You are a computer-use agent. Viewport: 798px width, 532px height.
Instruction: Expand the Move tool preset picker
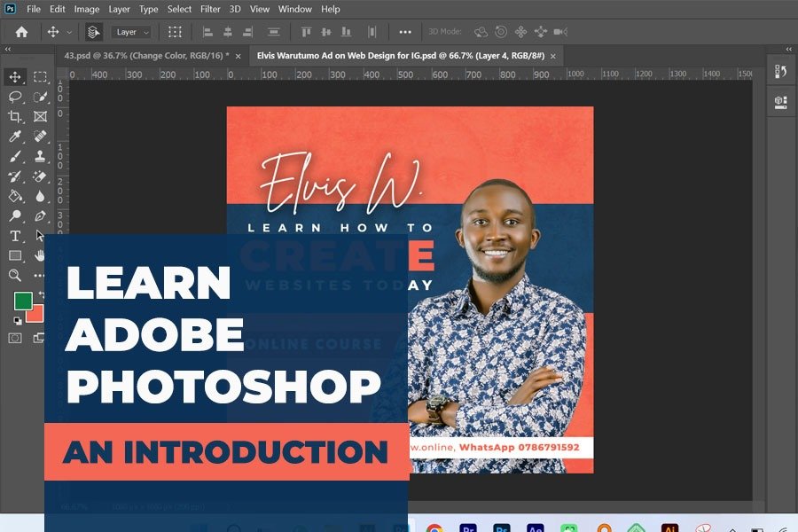[69, 32]
